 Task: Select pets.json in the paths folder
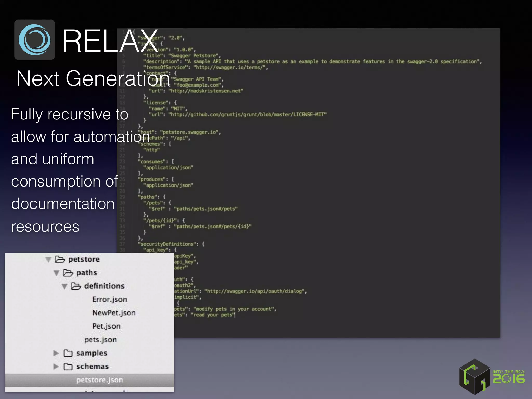click(x=101, y=340)
